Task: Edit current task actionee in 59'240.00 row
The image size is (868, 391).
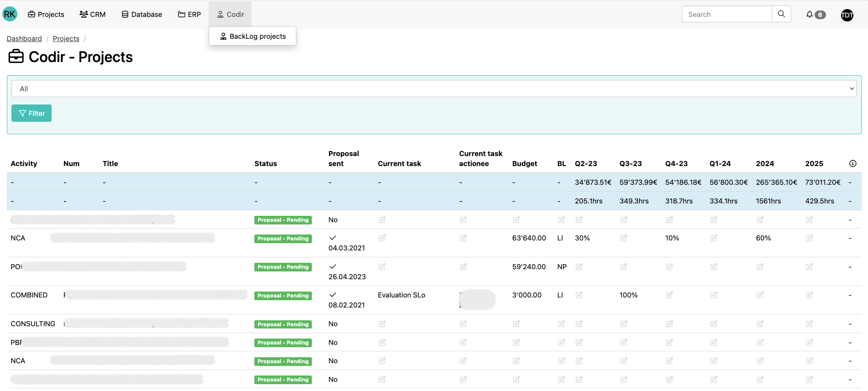Action: coord(463,267)
